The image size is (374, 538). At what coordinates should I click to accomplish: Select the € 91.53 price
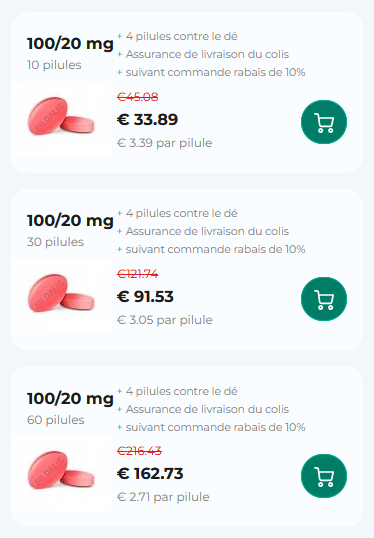click(145, 296)
